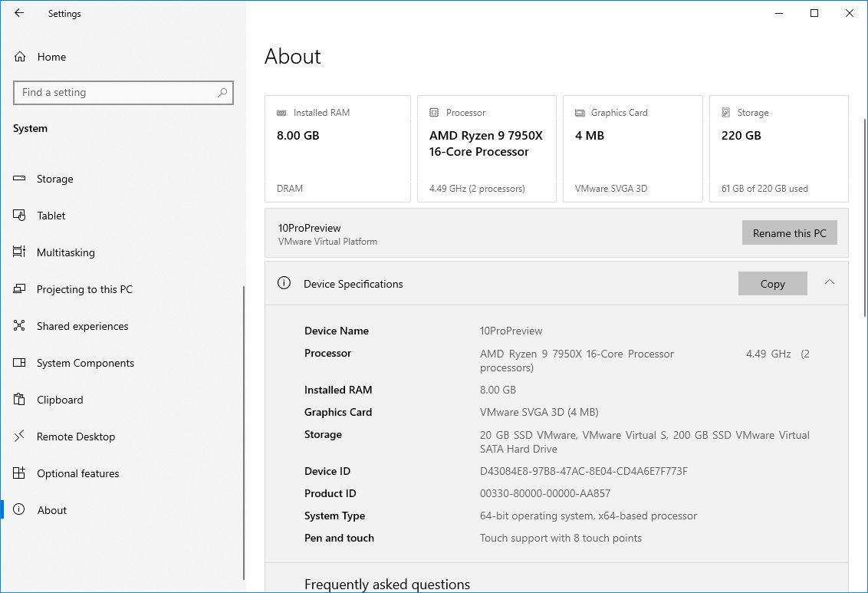The image size is (868, 593).
Task: Click the System Type value text
Action: click(x=588, y=516)
